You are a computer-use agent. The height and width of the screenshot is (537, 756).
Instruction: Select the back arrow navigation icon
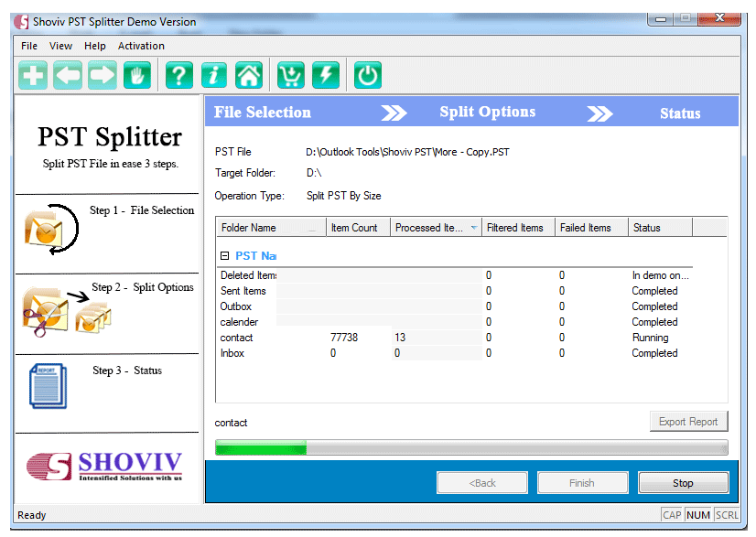click(68, 75)
